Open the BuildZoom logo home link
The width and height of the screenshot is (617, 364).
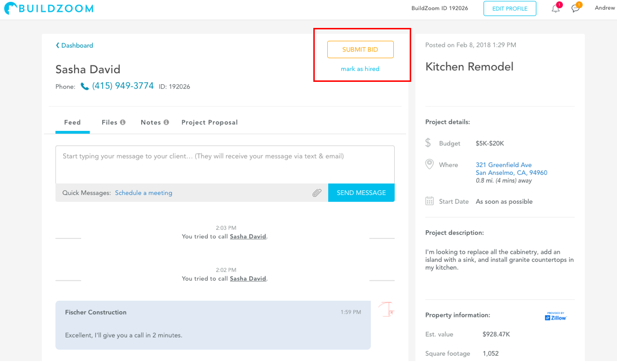49,8
